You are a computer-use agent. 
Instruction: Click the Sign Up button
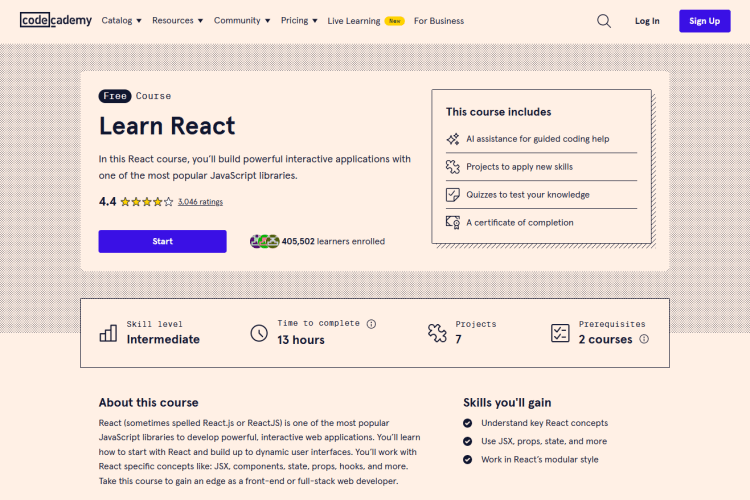pos(705,21)
